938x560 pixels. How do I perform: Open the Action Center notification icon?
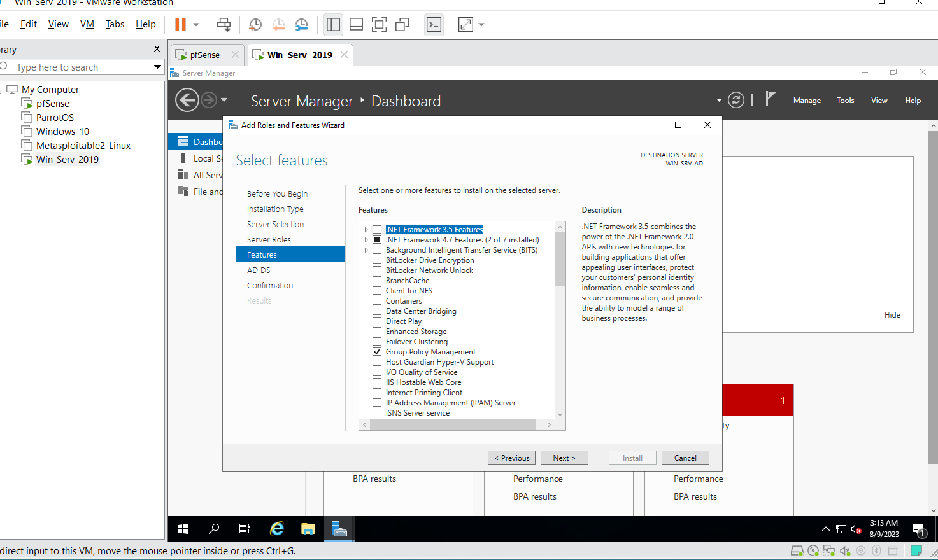918,529
